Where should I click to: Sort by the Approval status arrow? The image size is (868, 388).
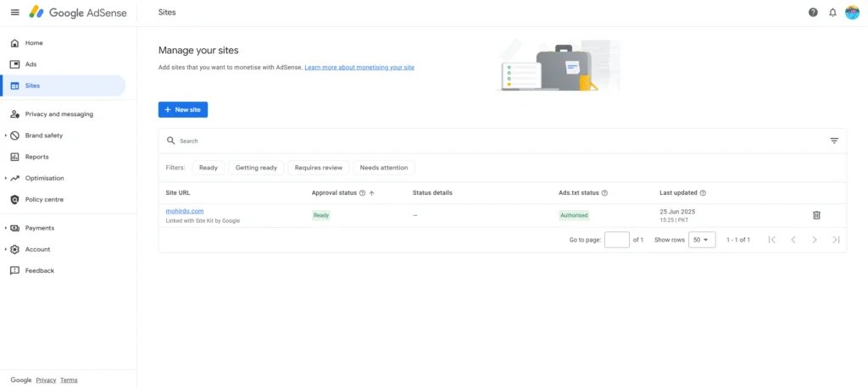372,193
